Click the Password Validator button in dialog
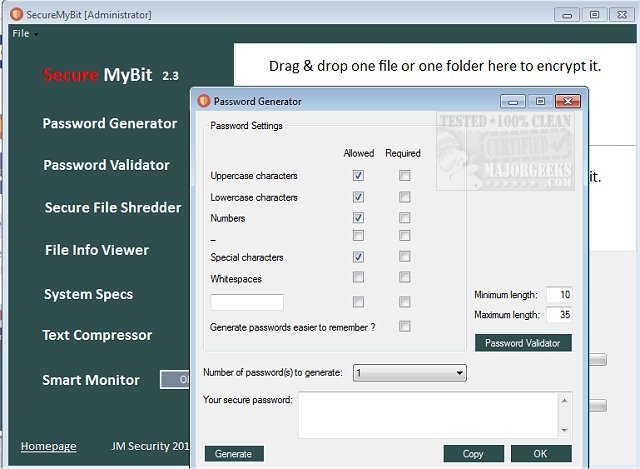Screen dimensions: 640x469 point(523,343)
